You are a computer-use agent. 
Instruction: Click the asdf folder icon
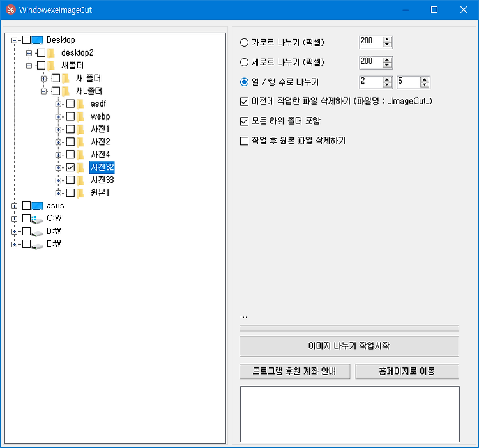(x=80, y=104)
